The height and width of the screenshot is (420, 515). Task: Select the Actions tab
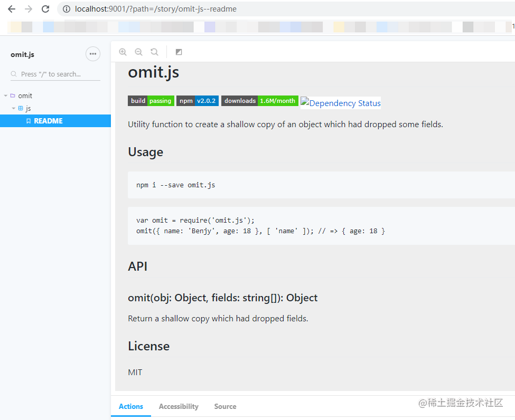[x=131, y=406]
